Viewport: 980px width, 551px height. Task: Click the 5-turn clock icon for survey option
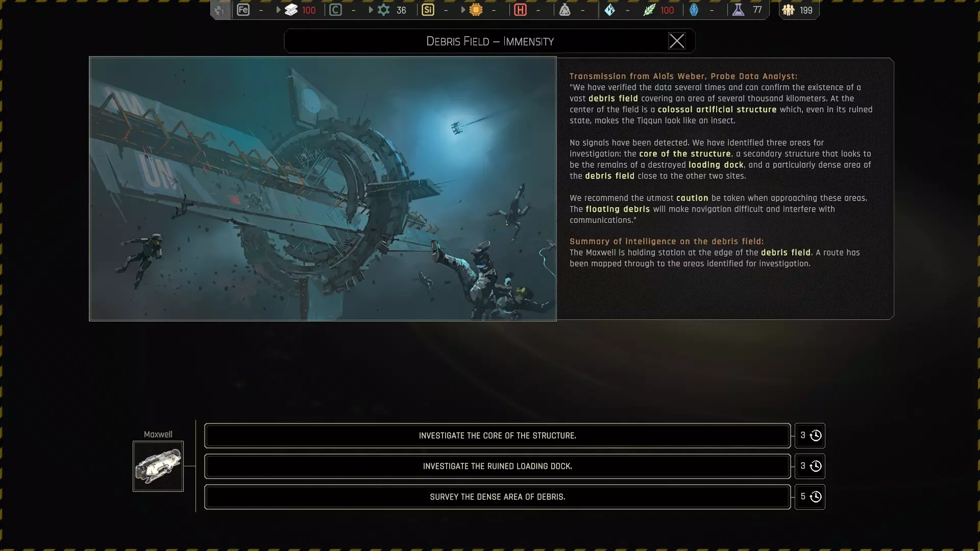click(x=816, y=497)
